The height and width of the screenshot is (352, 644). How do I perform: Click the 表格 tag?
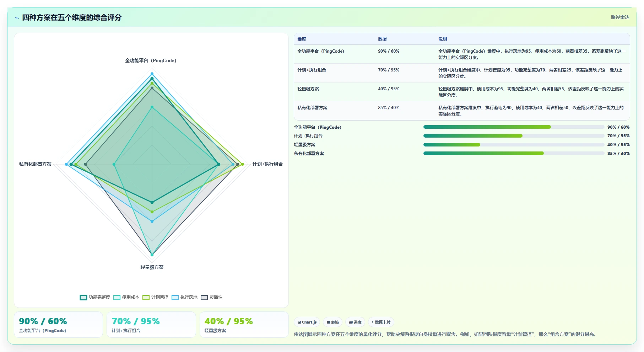[332, 322]
